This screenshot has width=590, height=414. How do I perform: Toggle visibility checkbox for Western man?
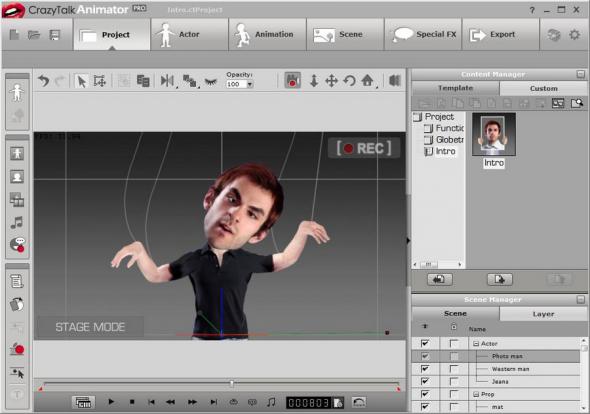pyautogui.click(x=425, y=369)
